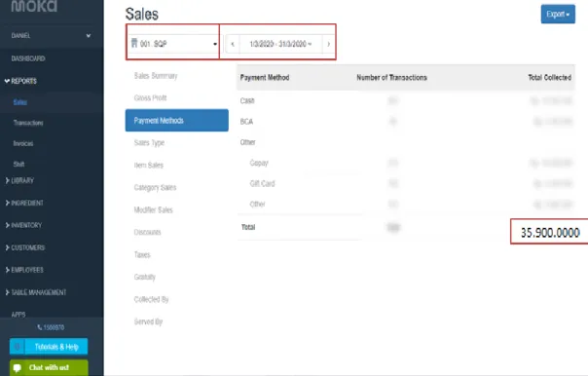
Task: Go to next date range arrow
Action: [328, 44]
